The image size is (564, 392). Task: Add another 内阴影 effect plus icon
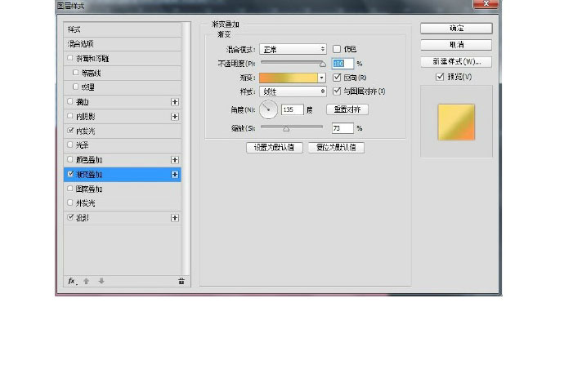[175, 117]
